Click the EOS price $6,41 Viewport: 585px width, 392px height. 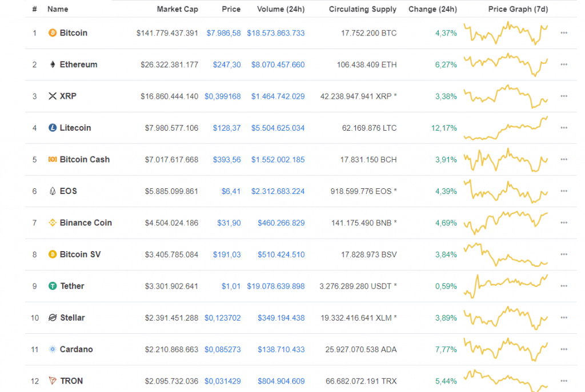(231, 192)
